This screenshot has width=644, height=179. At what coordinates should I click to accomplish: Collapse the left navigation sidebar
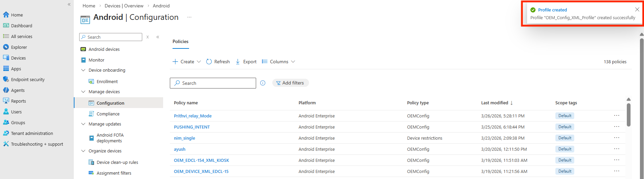69,4
